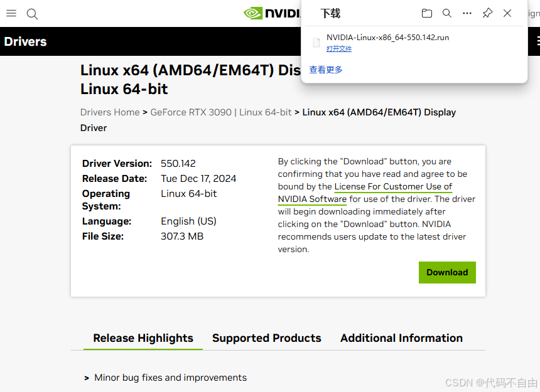The width and height of the screenshot is (540, 392).
Task: Open the Drivers Home breadcrumb link
Action: [110, 112]
